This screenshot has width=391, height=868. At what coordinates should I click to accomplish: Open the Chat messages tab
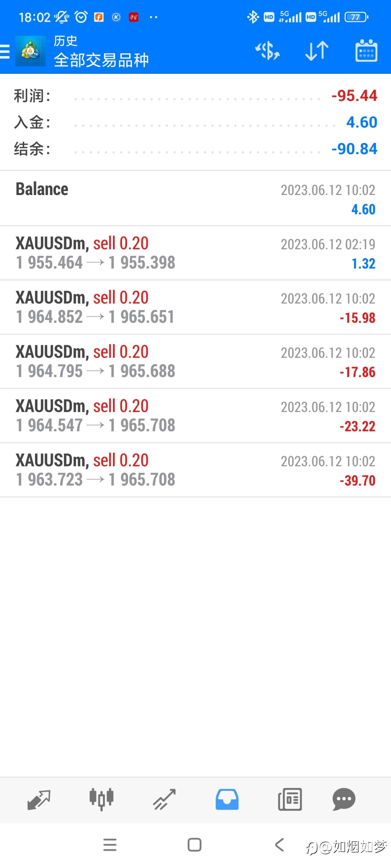click(x=344, y=799)
